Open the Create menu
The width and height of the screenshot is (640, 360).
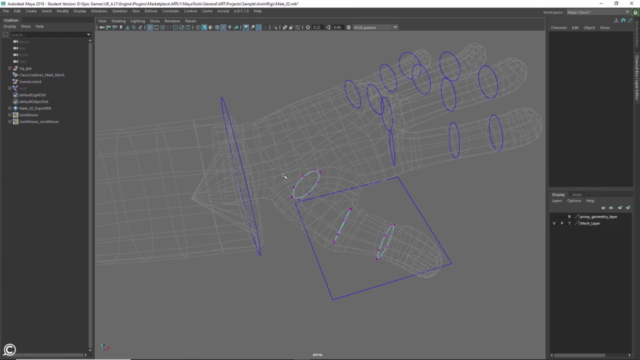[31, 11]
